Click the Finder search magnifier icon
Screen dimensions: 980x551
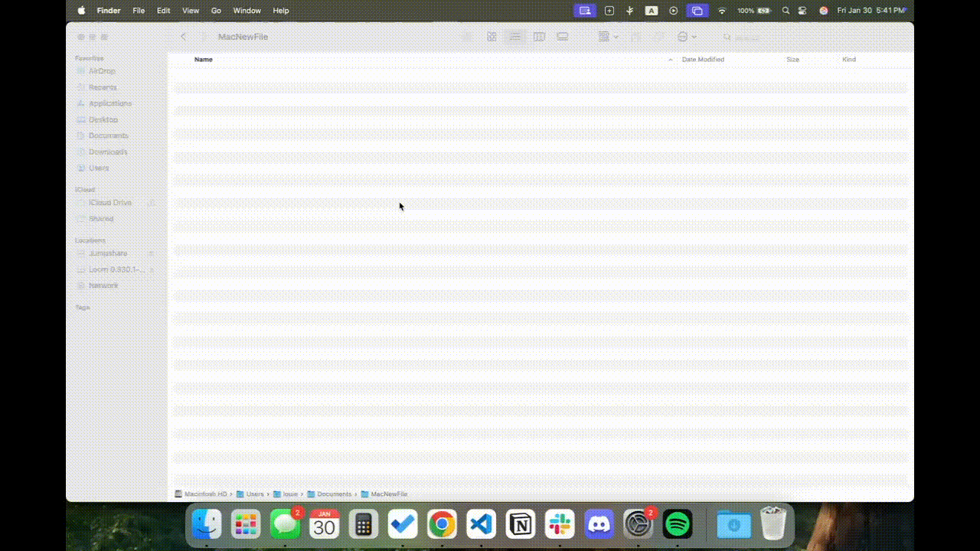click(x=727, y=37)
